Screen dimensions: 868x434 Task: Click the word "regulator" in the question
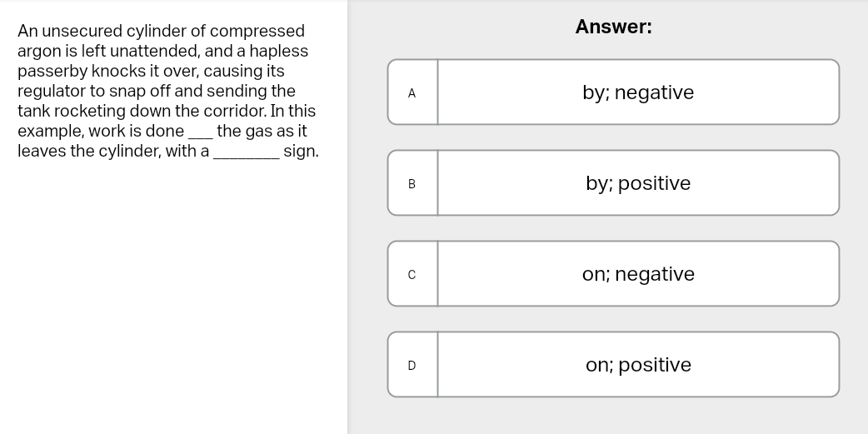tap(53, 92)
